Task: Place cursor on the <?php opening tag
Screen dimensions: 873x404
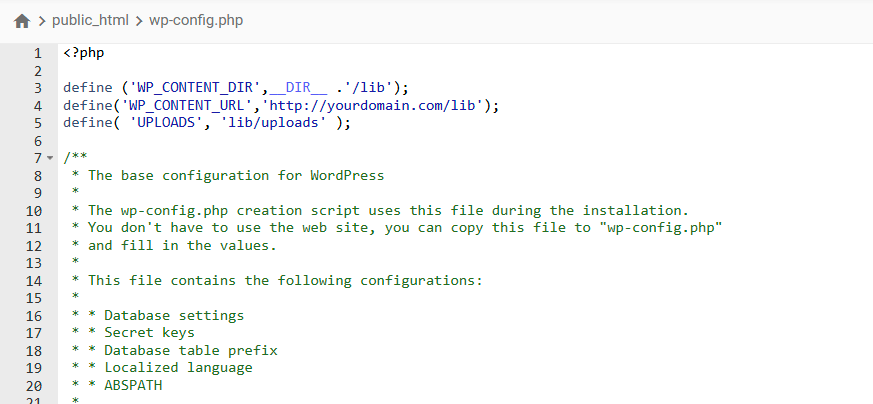Action: pos(83,53)
